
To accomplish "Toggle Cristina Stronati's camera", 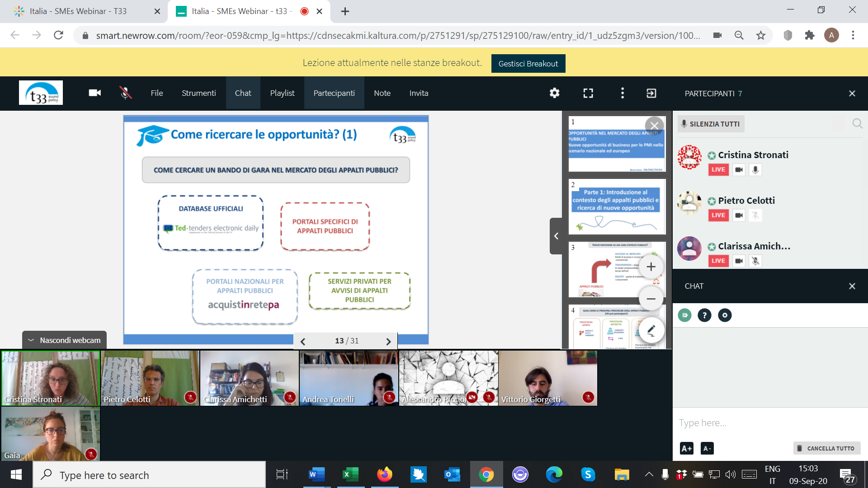I will point(739,169).
